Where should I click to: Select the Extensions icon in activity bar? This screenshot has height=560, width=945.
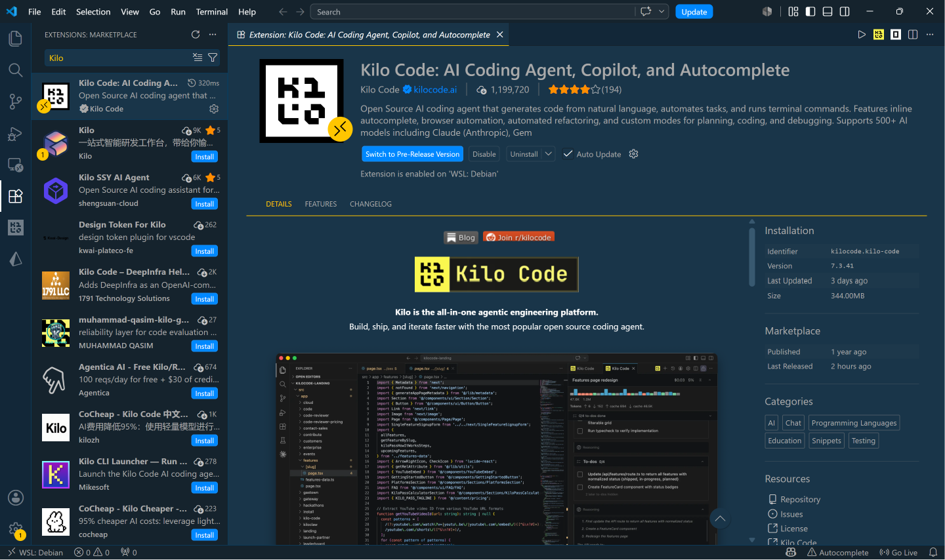point(15,196)
